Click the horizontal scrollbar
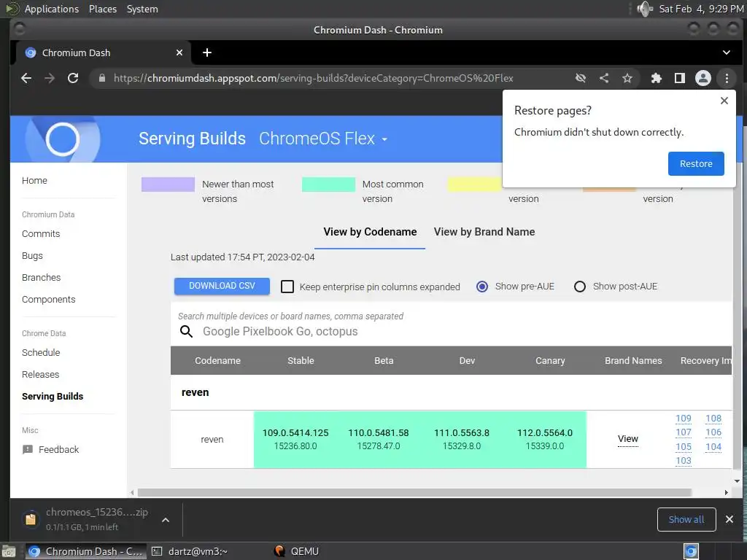Screen dimensions: 747x560 [x=414, y=492]
